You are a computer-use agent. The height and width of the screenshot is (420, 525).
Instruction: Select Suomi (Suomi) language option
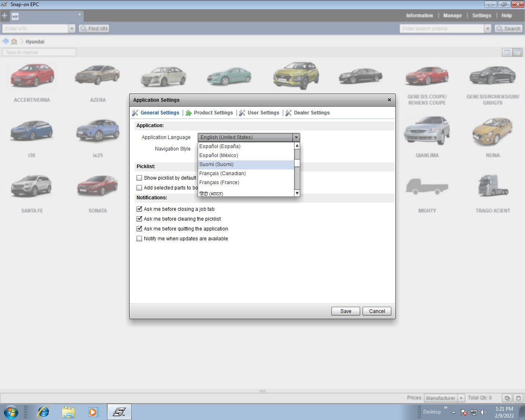click(246, 164)
